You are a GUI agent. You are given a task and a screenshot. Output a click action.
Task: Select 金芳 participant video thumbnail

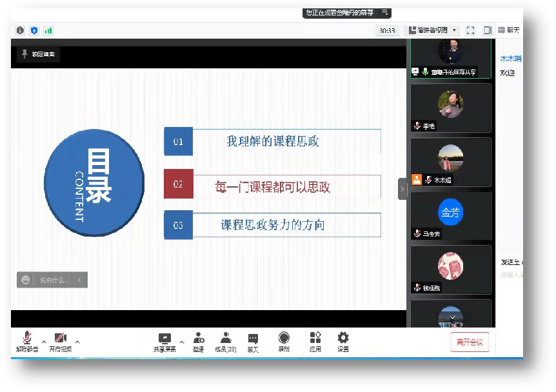click(451, 215)
